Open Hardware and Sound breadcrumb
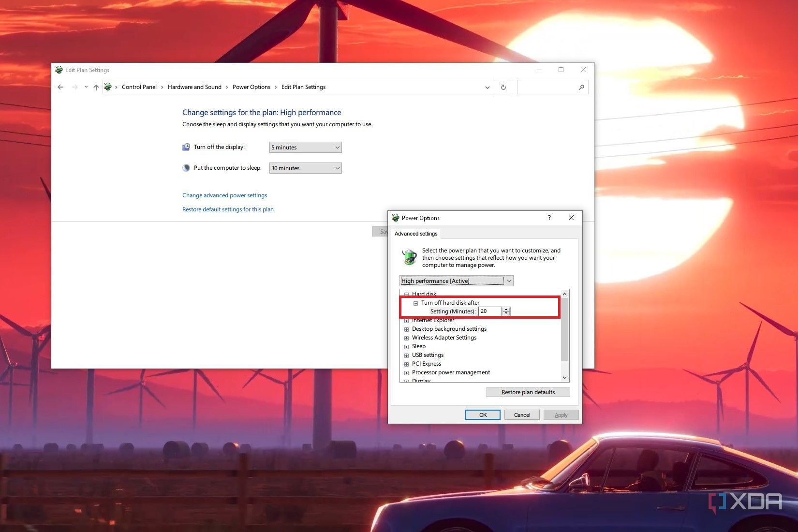 [194, 87]
